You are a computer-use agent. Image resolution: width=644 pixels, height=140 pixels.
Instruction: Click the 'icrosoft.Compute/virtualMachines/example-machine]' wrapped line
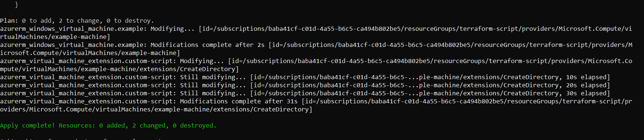(x=90, y=53)
